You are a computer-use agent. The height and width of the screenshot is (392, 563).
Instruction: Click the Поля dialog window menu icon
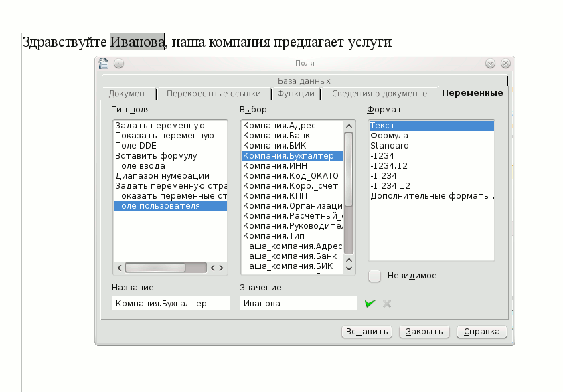coord(104,64)
